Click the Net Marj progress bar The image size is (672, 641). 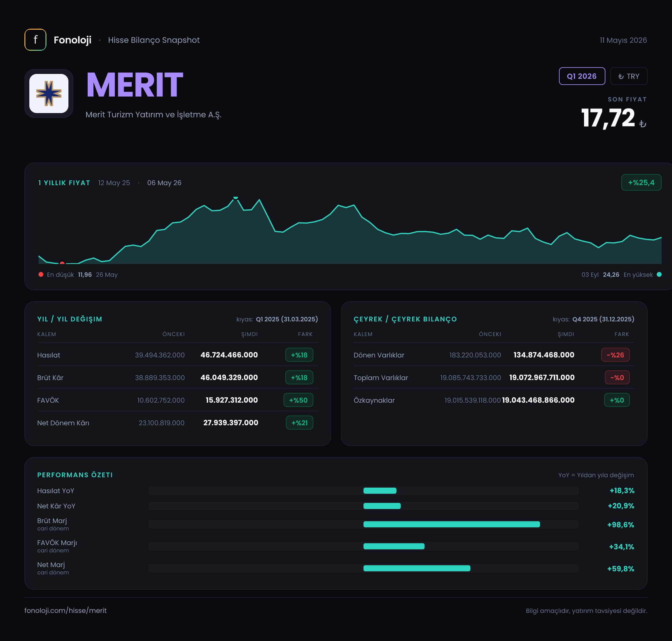click(363, 568)
